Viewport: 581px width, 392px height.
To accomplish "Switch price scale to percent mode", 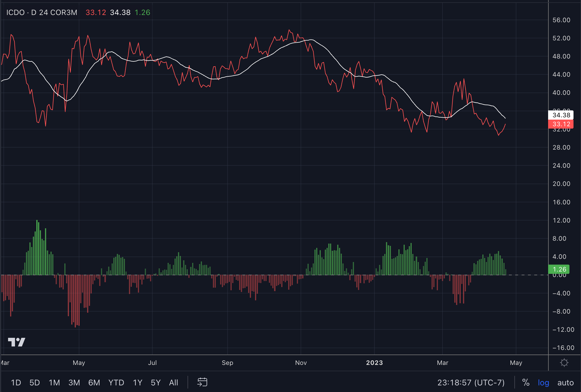I will pos(526,382).
